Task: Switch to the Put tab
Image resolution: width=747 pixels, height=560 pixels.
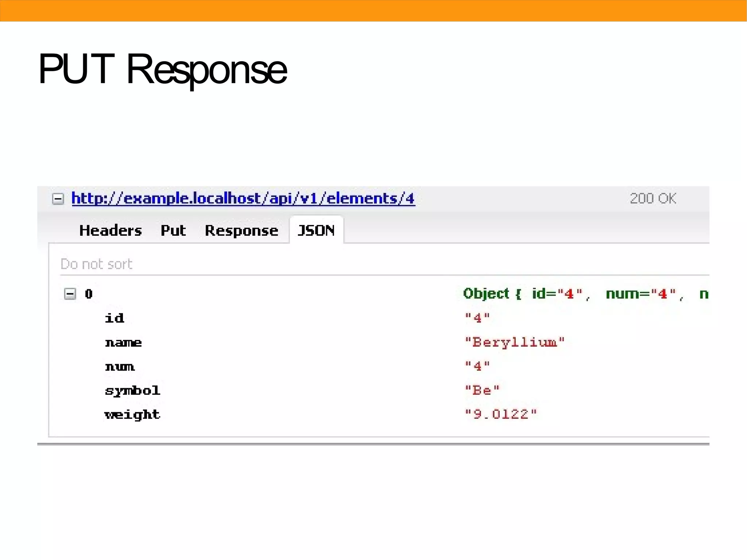Action: 173,231
